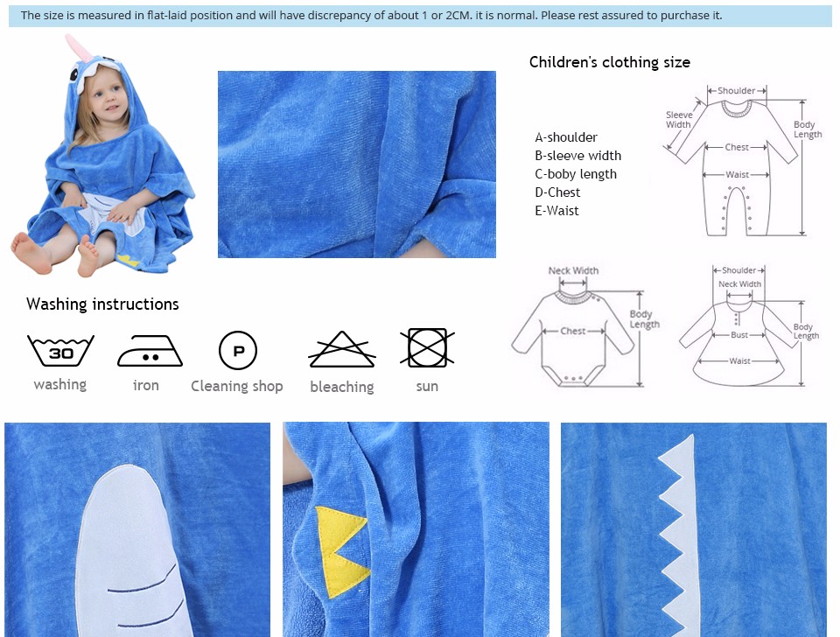Open the white shark fin detail photo

tap(137, 529)
